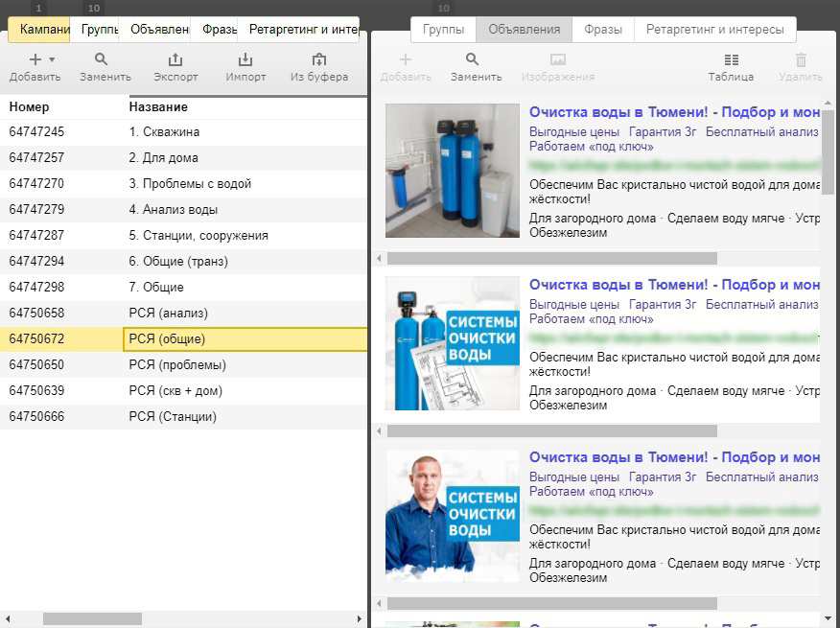Viewport: 840px width, 628px height.
Task: Click left scroll arrow under first ad
Action: pyautogui.click(x=380, y=258)
